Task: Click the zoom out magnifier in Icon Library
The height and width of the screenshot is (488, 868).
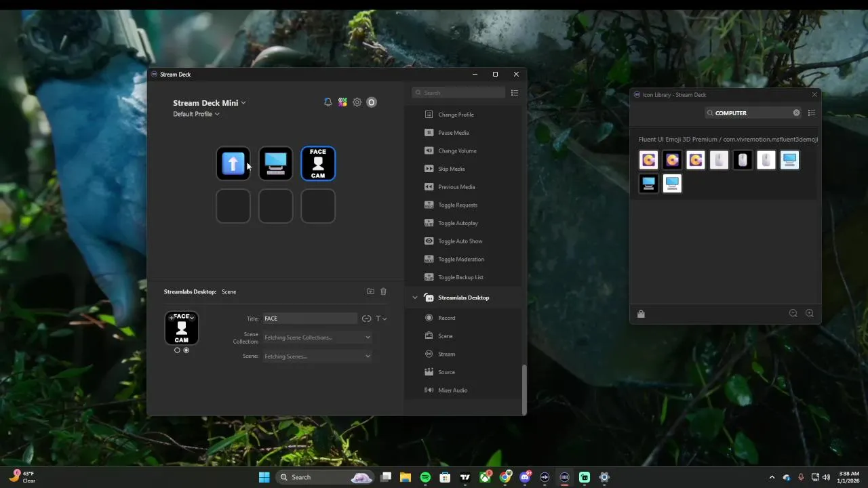Action: coord(793,314)
